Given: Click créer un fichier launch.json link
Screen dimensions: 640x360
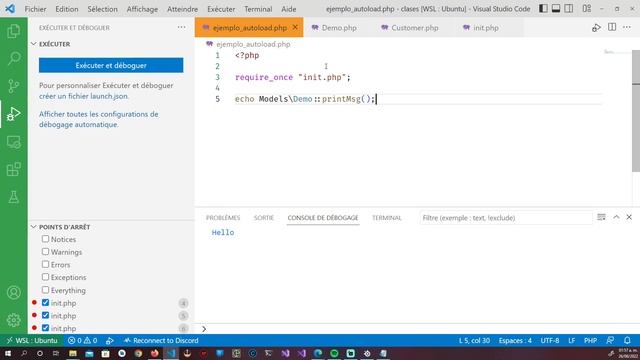Looking at the screenshot, I should [x=84, y=96].
